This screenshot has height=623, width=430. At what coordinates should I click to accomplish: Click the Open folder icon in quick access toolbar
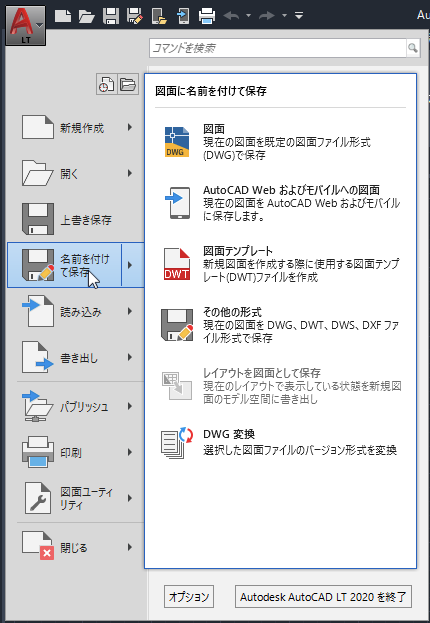pos(86,16)
